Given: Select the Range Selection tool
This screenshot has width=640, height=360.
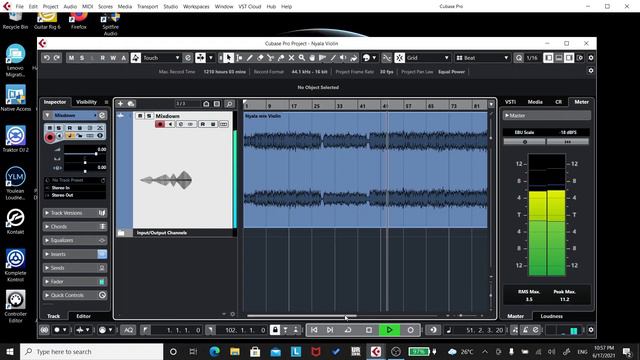Looking at the screenshot, I should click(240, 58).
